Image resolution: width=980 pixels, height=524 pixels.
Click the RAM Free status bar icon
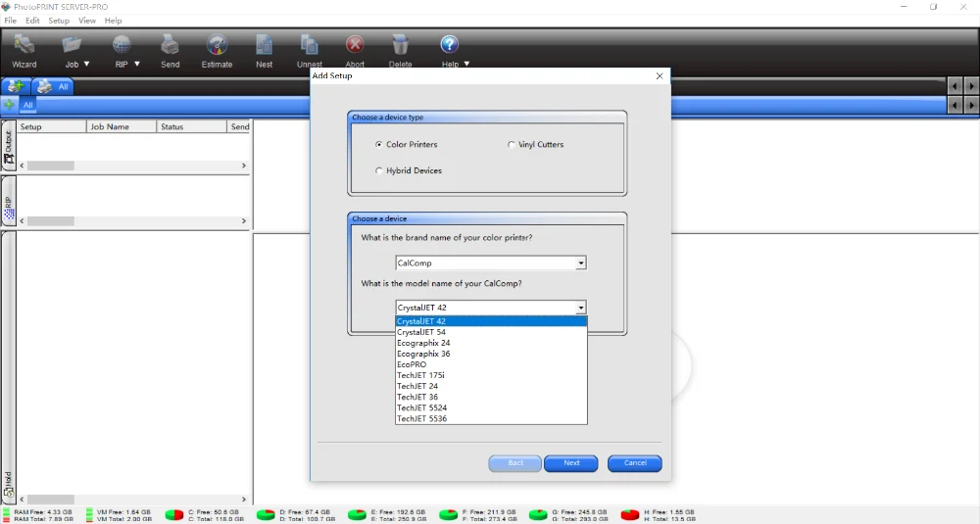[x=6, y=514]
